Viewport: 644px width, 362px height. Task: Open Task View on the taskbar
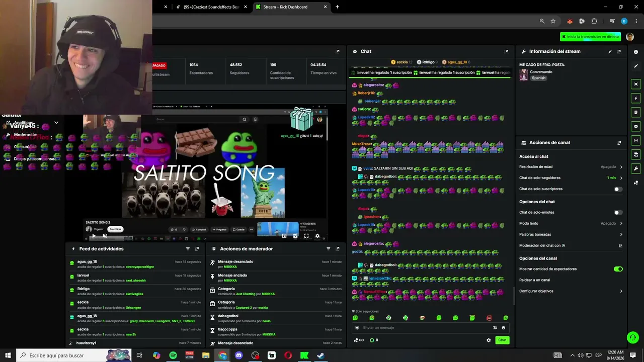click(x=139, y=355)
